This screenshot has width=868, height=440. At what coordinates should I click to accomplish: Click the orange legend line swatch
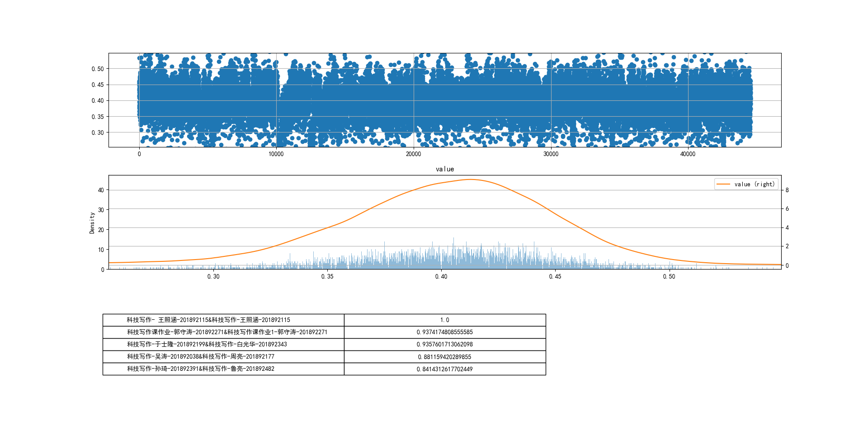pyautogui.click(x=723, y=184)
